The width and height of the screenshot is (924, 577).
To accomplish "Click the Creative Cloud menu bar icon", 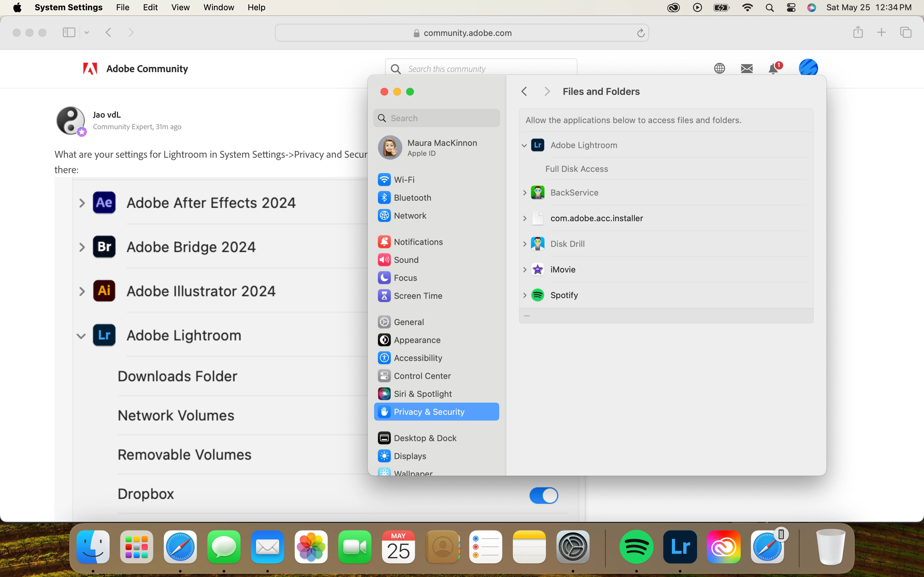I will 673,8.
